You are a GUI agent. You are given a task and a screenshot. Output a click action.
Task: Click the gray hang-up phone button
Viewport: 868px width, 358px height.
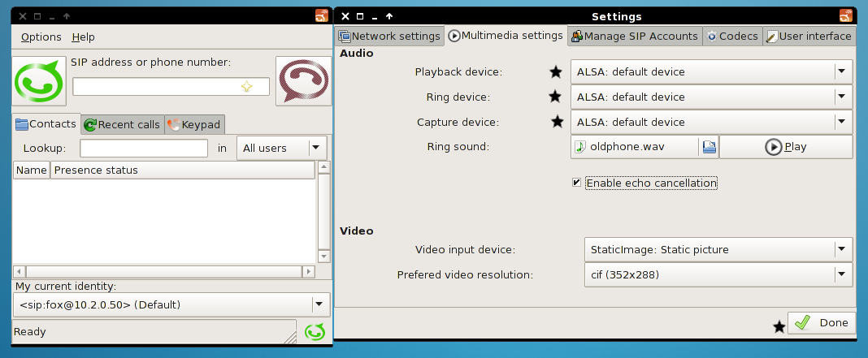[303, 81]
